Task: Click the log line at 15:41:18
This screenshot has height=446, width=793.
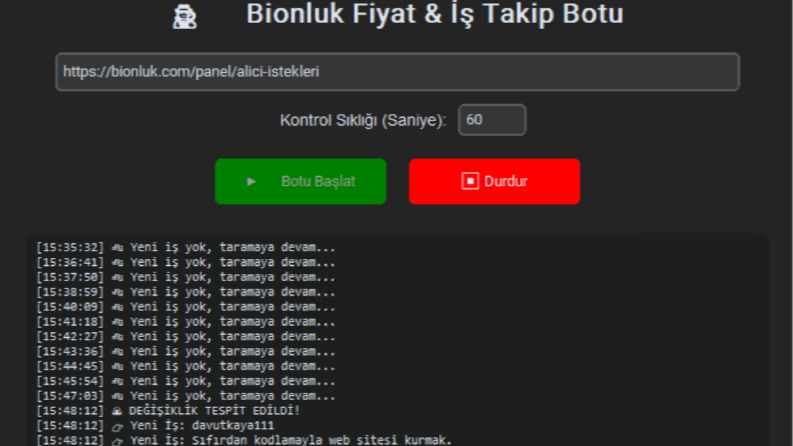Action: [x=186, y=322]
